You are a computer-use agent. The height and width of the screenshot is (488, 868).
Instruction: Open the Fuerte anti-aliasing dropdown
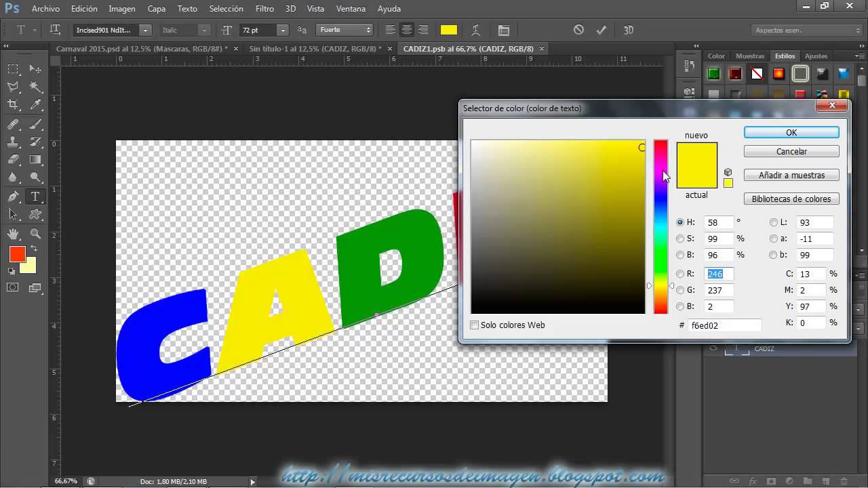tap(344, 30)
